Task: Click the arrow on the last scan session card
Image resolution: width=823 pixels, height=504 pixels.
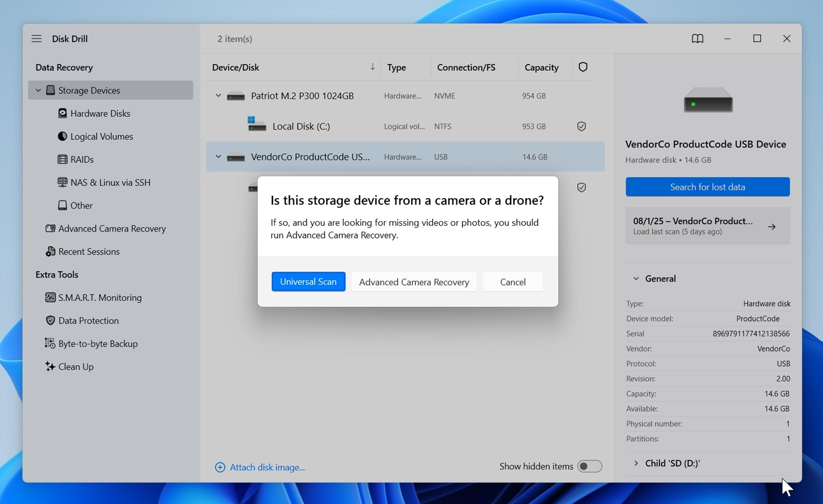Action: (x=771, y=226)
